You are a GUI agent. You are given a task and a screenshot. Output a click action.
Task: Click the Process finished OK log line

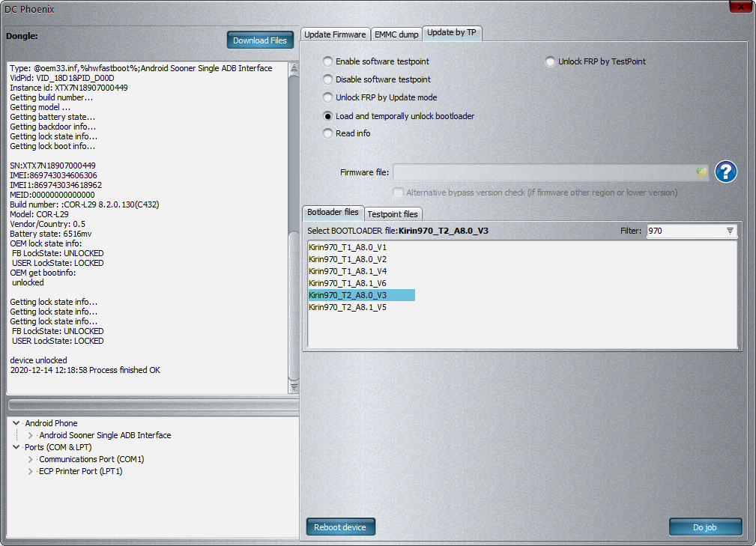click(85, 370)
